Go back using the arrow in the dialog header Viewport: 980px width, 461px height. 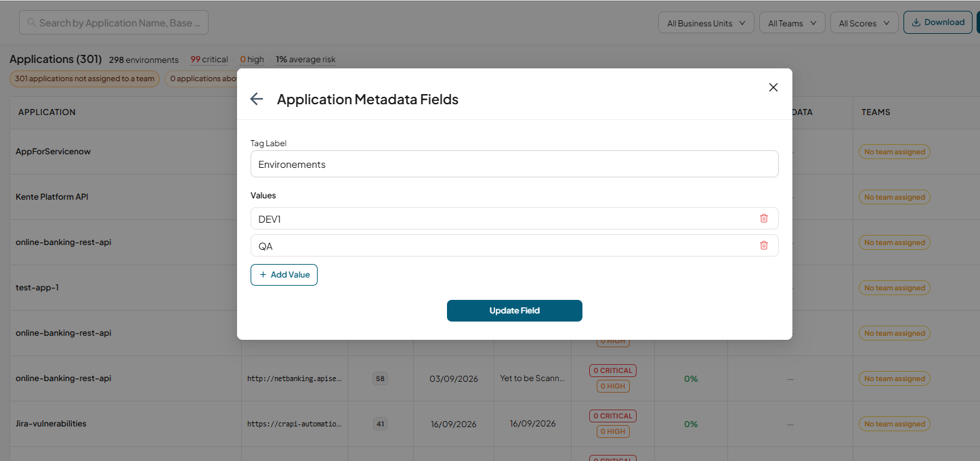[256, 99]
